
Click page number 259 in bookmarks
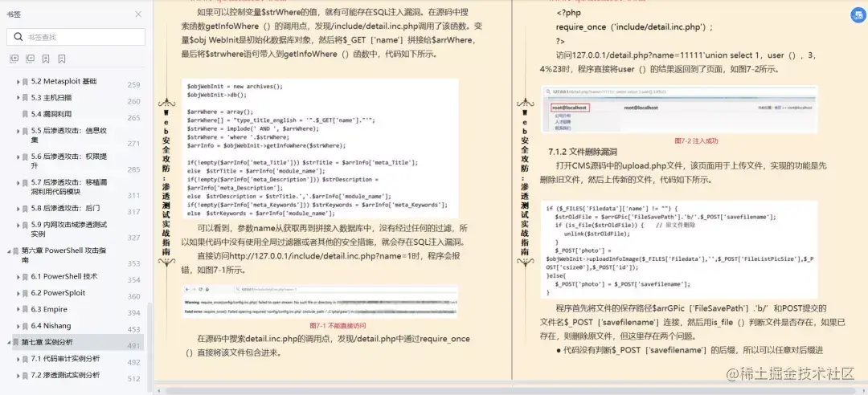click(x=133, y=85)
